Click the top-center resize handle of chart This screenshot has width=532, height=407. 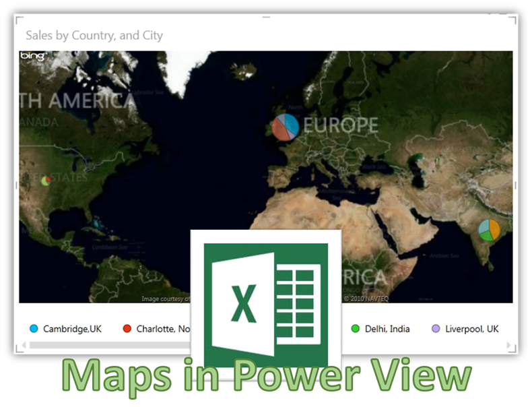coord(267,17)
